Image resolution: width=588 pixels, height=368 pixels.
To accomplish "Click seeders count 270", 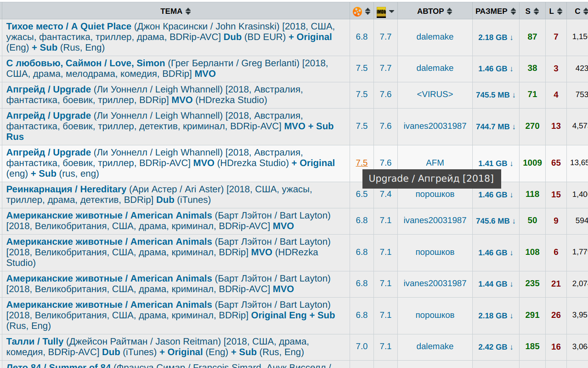I will pos(532,126).
